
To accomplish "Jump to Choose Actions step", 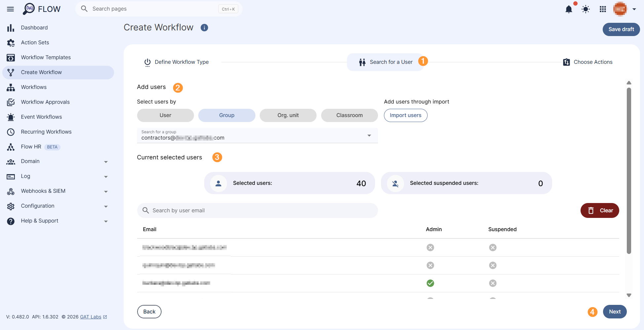I will [587, 62].
